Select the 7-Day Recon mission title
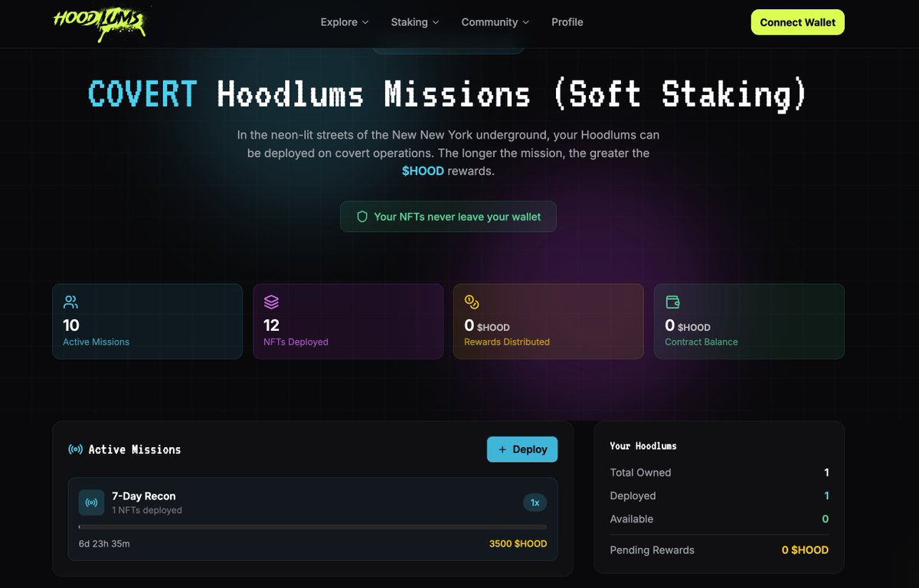Image resolution: width=919 pixels, height=588 pixels. (144, 496)
